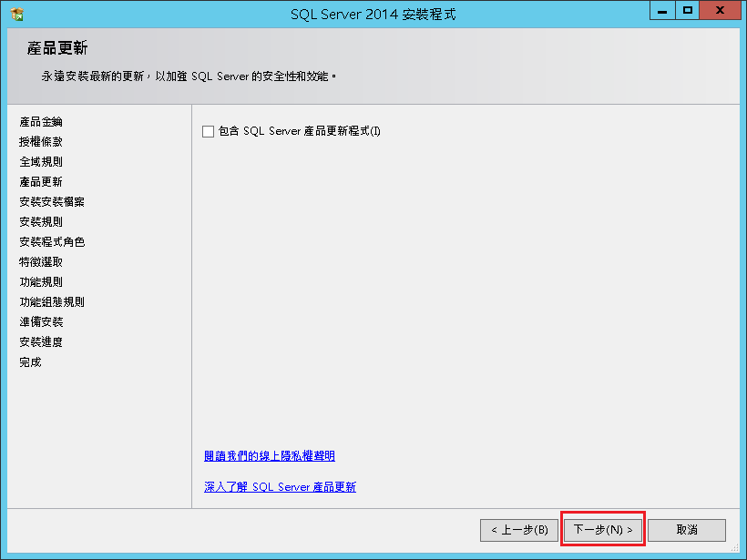
Task: Enable 包含 SQL Server 產品更新程式 checkbox
Action: [209, 131]
